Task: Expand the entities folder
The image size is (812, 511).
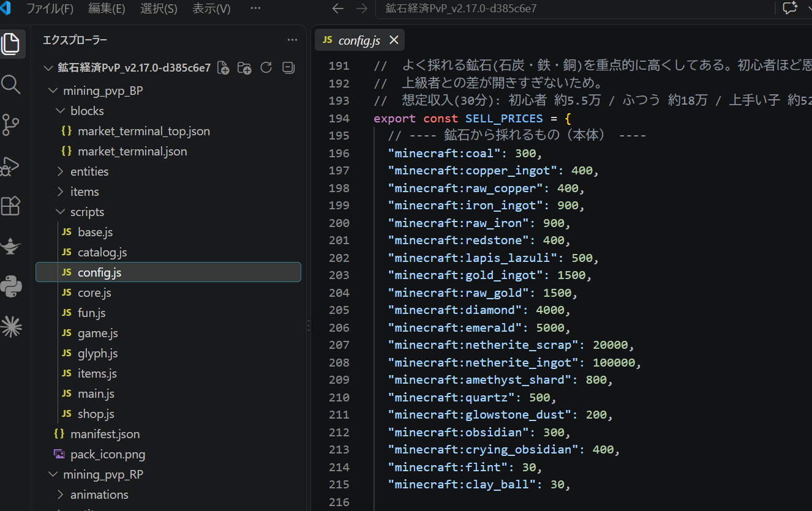Action: tap(60, 171)
